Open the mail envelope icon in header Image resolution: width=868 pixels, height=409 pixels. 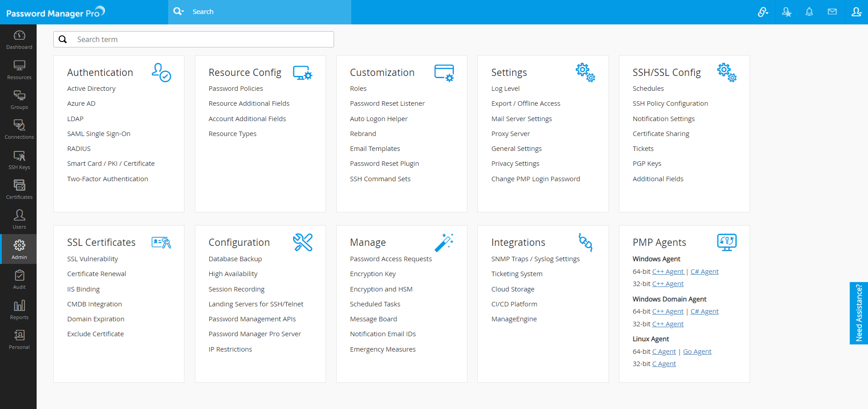click(x=832, y=12)
